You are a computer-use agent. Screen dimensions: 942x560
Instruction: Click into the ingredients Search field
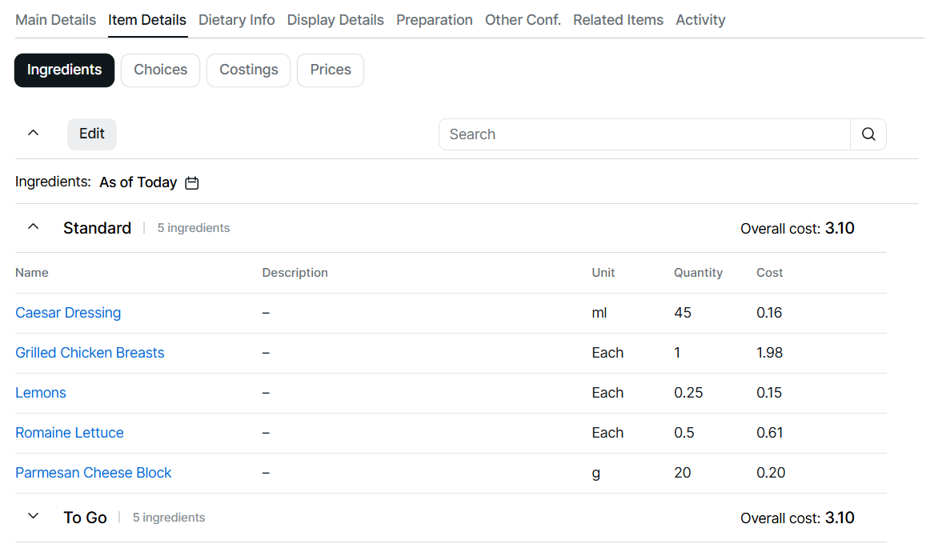click(x=644, y=134)
